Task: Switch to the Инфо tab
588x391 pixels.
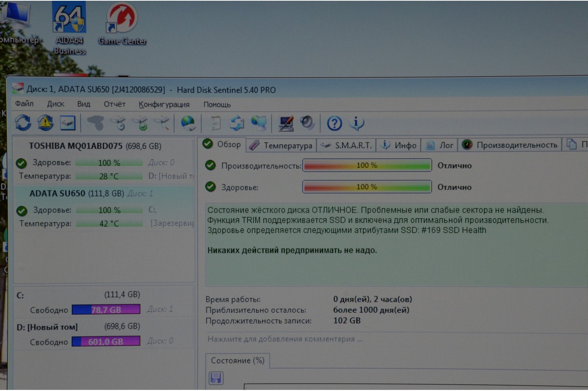Action: pyautogui.click(x=399, y=145)
